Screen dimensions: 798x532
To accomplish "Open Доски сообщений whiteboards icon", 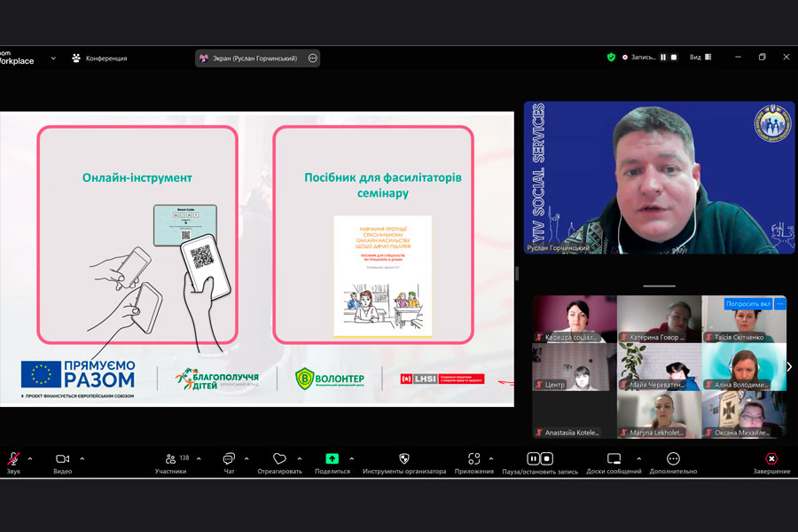I will click(x=614, y=459).
